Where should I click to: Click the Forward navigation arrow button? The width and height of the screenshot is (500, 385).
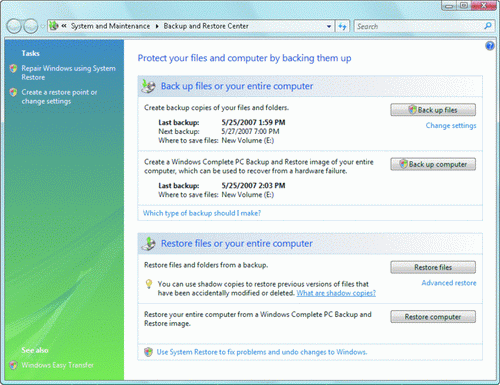click(x=31, y=26)
